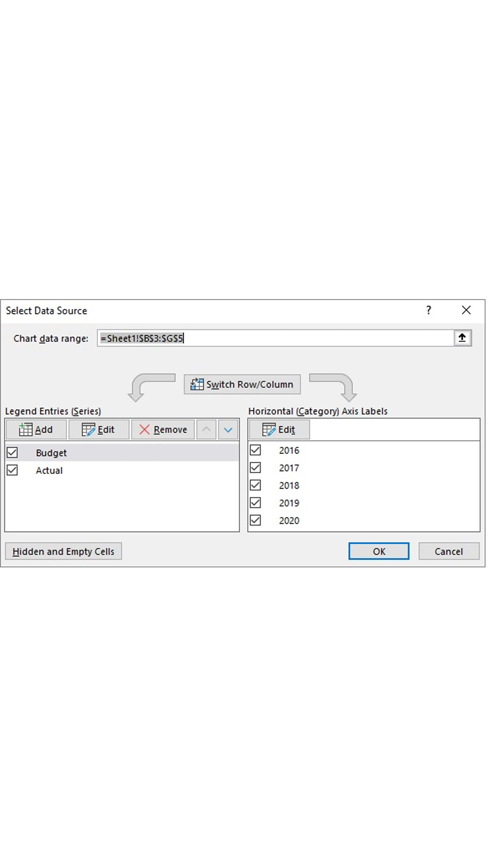The image size is (488, 868).
Task: Toggle the 2018 category checkbox
Action: click(x=255, y=485)
